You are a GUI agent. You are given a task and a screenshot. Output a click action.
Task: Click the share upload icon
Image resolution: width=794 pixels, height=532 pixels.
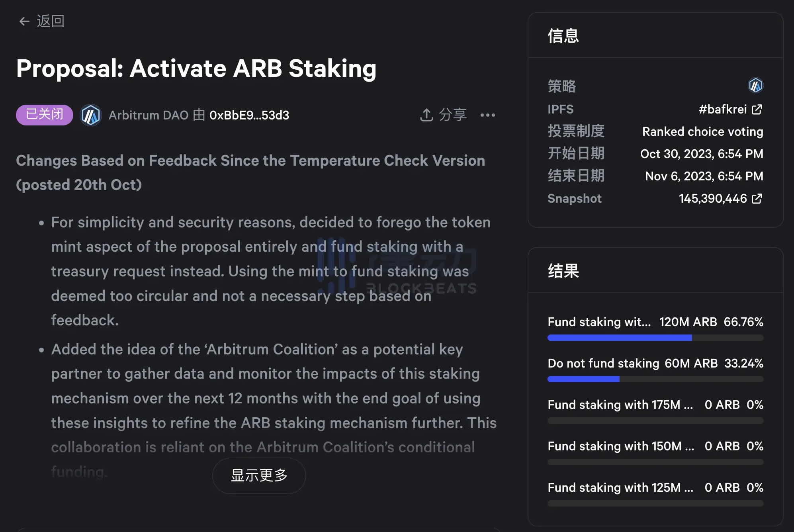click(x=426, y=115)
